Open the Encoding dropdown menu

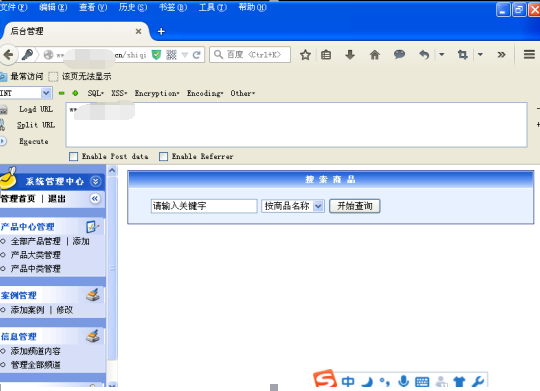tap(205, 93)
